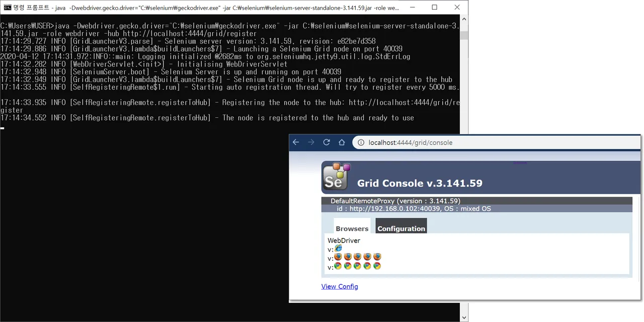Click the id http://192.168.0.102:40039 line
The image size is (644, 322).
[x=414, y=208]
